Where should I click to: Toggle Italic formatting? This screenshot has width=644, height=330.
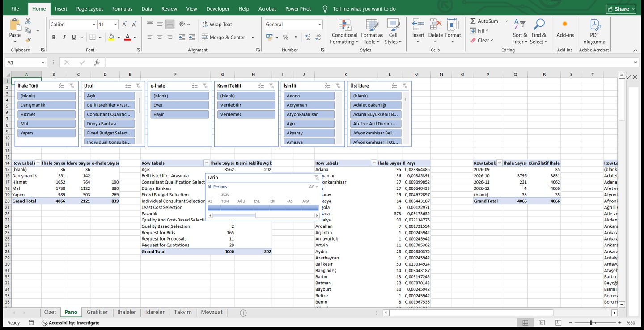click(64, 38)
